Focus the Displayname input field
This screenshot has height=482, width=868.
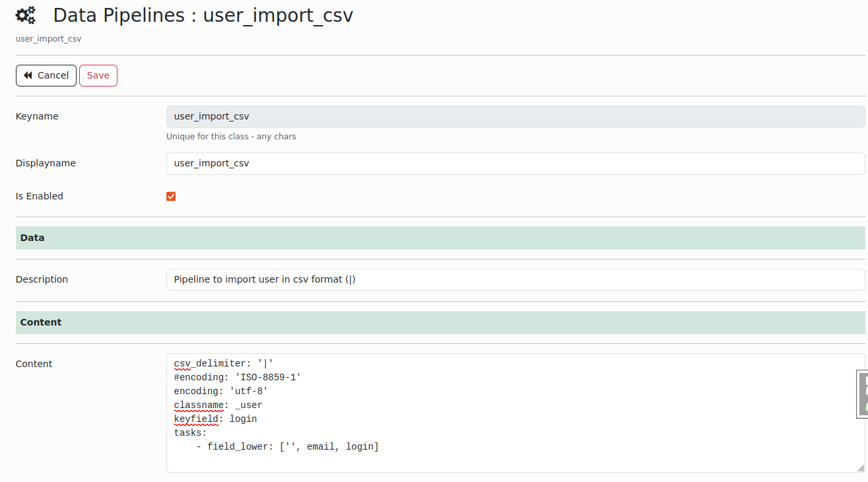click(515, 164)
